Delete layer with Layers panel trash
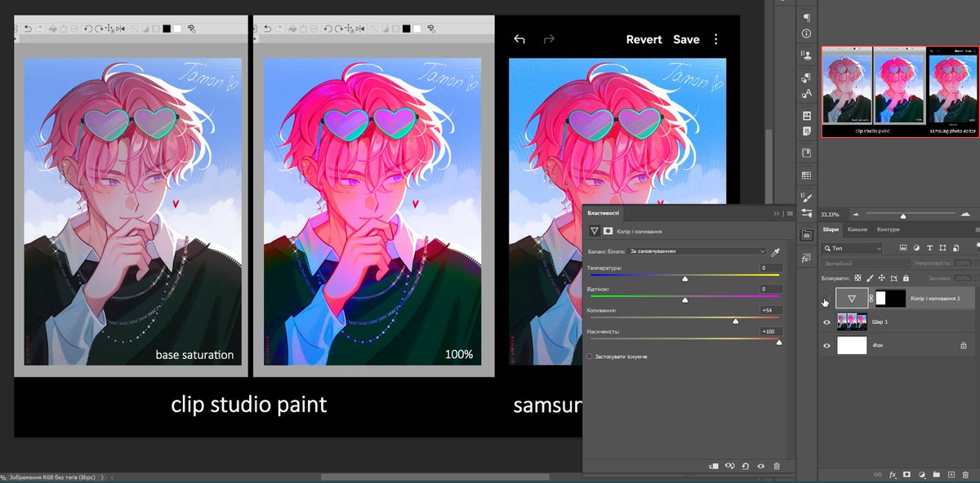This screenshot has height=483, width=980. click(x=965, y=474)
